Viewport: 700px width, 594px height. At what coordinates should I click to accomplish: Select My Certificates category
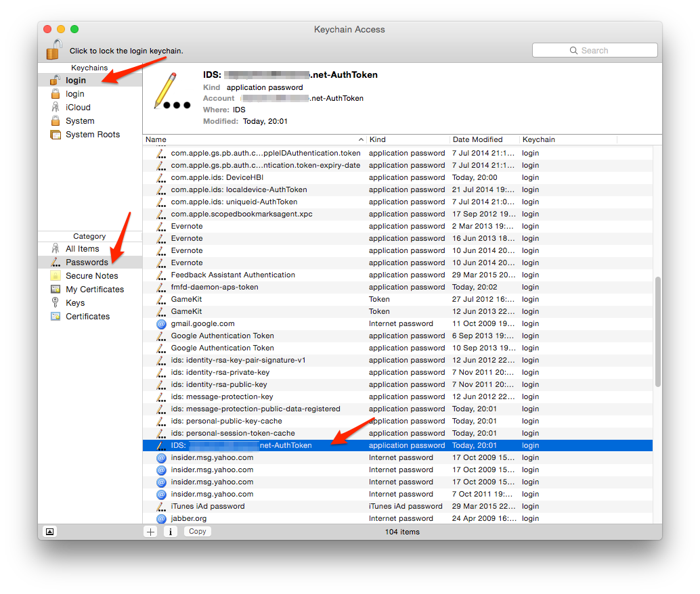point(90,289)
